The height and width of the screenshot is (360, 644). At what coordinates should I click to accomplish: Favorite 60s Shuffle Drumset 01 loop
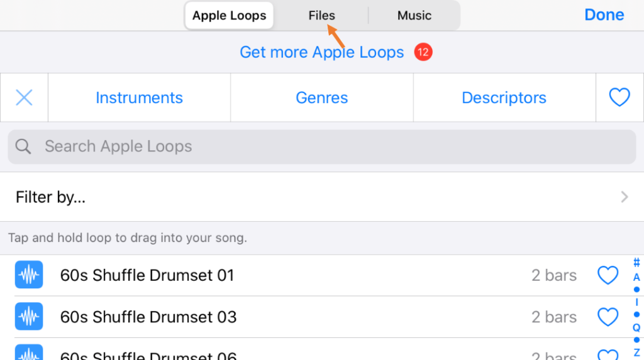click(608, 275)
